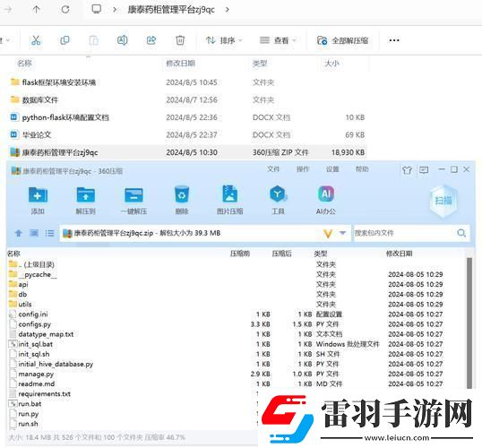Sort archive list by 压缩后 column

click(282, 254)
